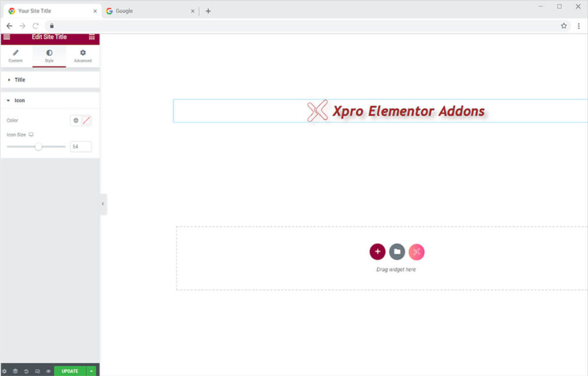The image size is (588, 376).
Task: Collapse the Icon section
Action: point(20,100)
